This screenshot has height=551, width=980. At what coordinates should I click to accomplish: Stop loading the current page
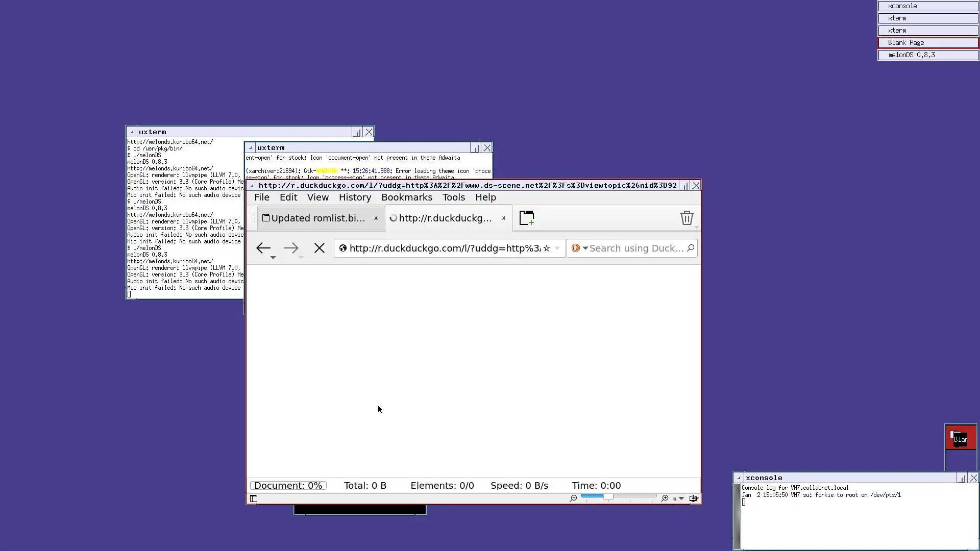pos(320,248)
